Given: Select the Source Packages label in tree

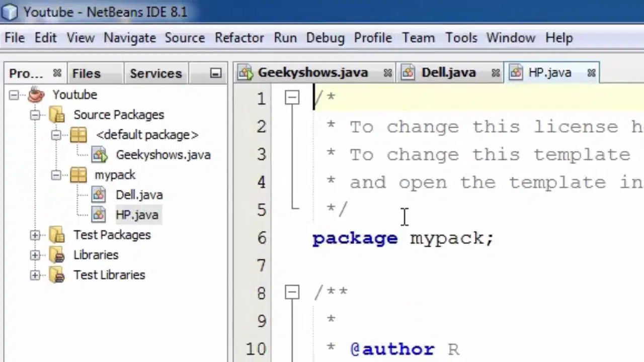Looking at the screenshot, I should tap(119, 115).
